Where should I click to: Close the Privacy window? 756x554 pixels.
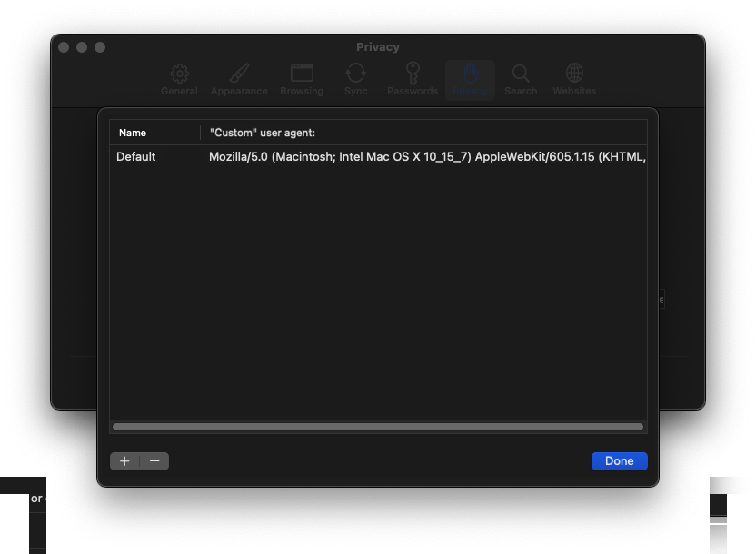pyautogui.click(x=65, y=47)
